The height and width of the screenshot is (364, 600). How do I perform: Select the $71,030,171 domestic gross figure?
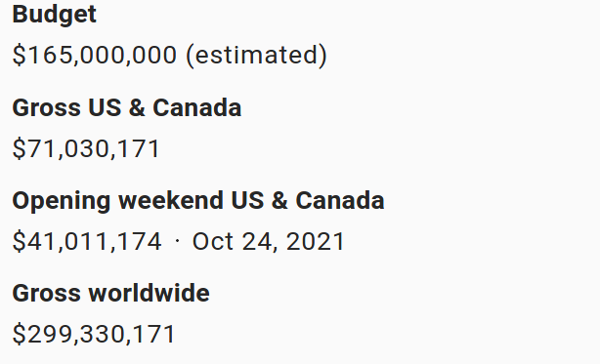click(x=86, y=148)
